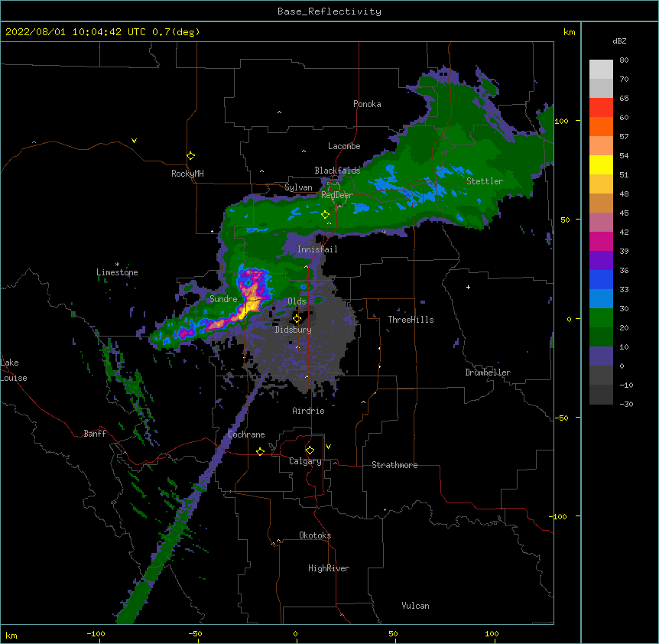The height and width of the screenshot is (644, 659).
Task: Pick the bright yellow 51–54 dBZ swatch
Action: [x=601, y=164]
